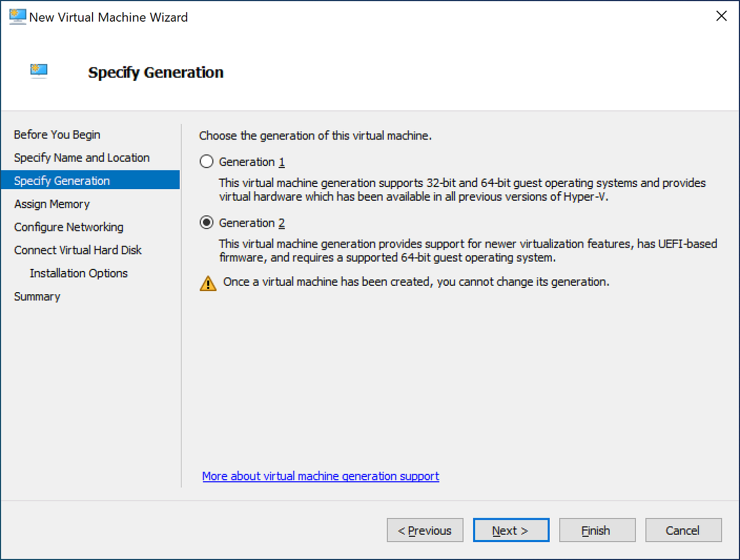Click the Previous button
The width and height of the screenshot is (740, 560).
click(x=425, y=530)
